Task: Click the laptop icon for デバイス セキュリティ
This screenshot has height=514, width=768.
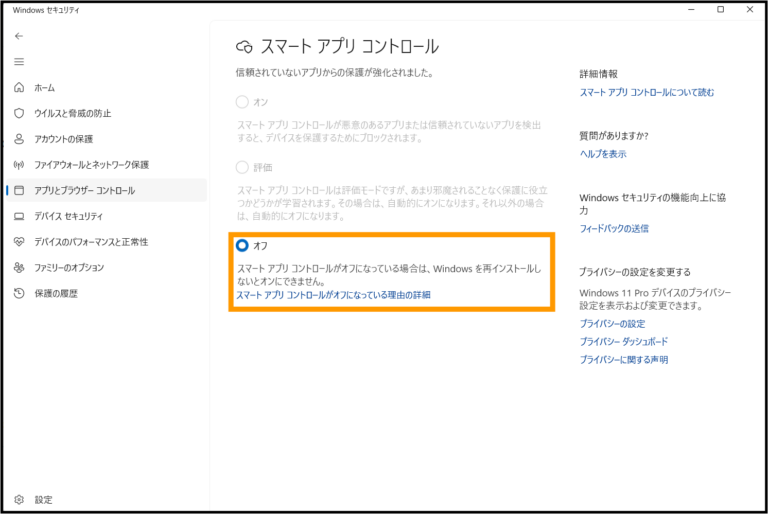Action: (x=19, y=216)
